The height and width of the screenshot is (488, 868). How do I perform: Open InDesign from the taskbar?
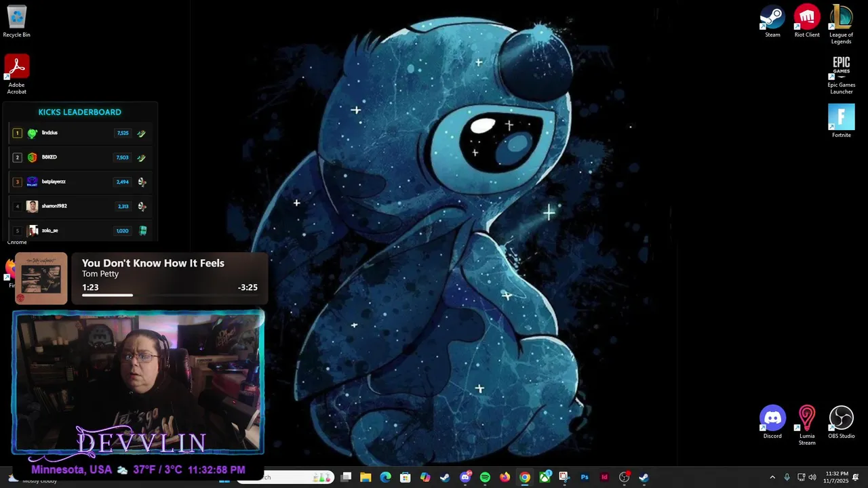click(x=604, y=477)
